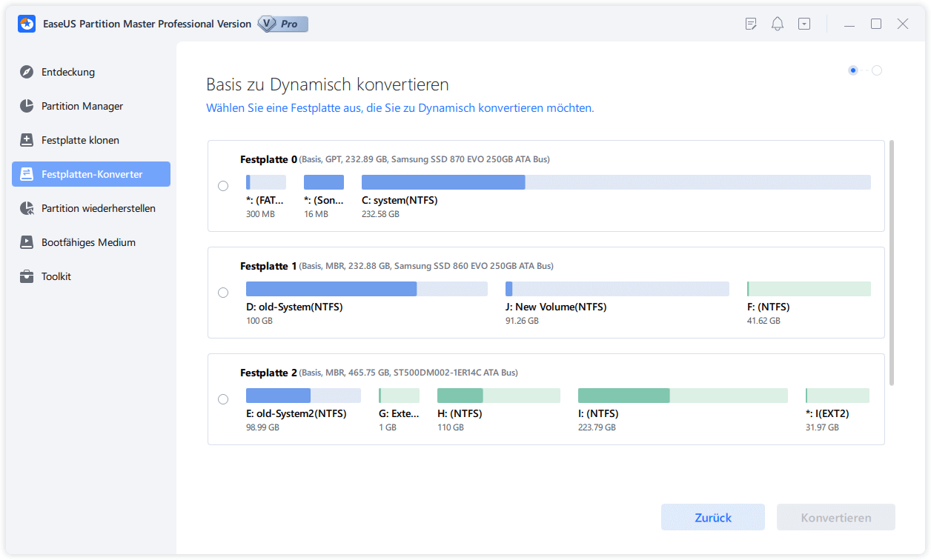The image size is (931, 560).
Task: Click the H: 110 GB partition bar
Action: pyautogui.click(x=499, y=396)
